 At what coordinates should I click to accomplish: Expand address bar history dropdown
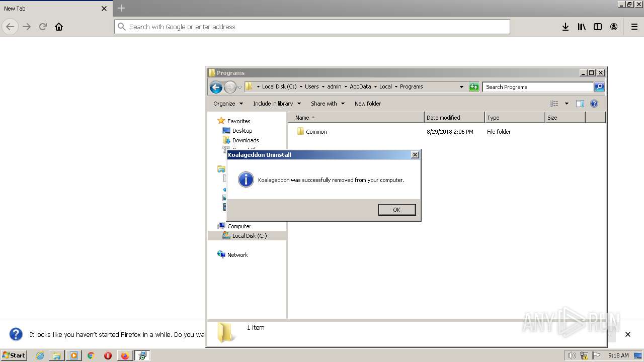[x=461, y=87]
